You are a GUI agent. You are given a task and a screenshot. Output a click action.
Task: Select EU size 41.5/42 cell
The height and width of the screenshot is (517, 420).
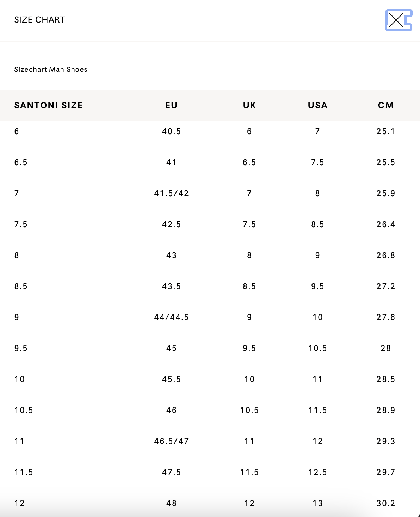(172, 193)
